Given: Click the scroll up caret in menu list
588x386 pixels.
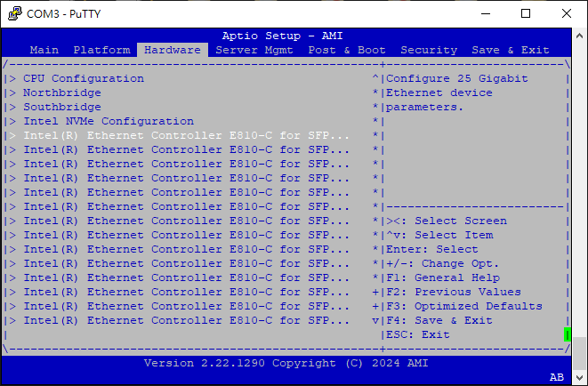Looking at the screenshot, I should point(375,78).
